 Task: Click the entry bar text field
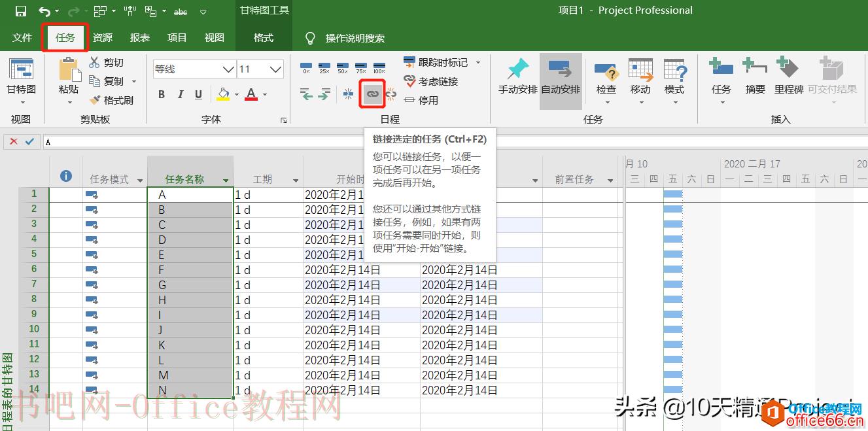pos(455,141)
